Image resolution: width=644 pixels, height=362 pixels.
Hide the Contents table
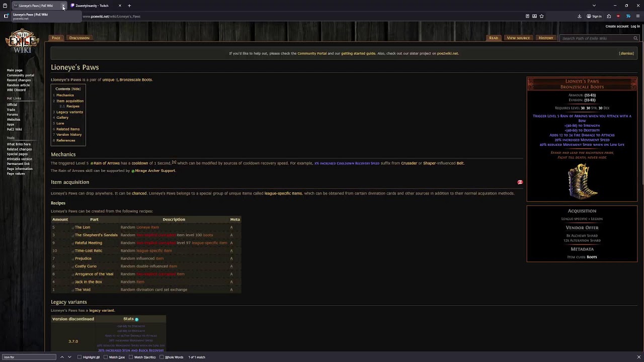(75, 89)
